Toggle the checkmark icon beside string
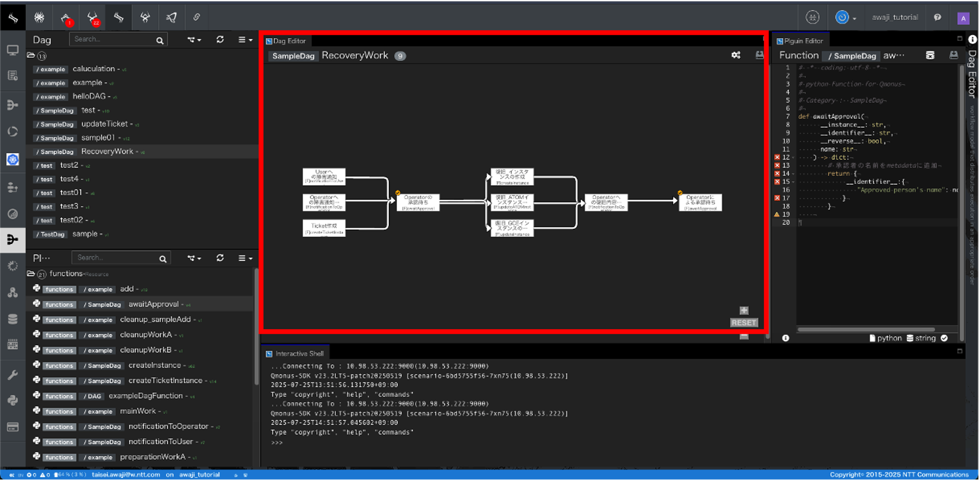 pyautogui.click(x=944, y=338)
